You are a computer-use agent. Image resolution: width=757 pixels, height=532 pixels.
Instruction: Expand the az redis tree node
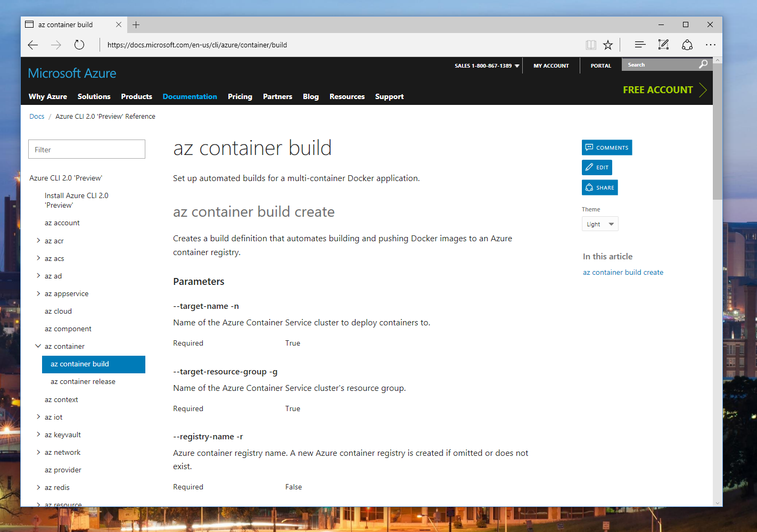[x=38, y=487]
